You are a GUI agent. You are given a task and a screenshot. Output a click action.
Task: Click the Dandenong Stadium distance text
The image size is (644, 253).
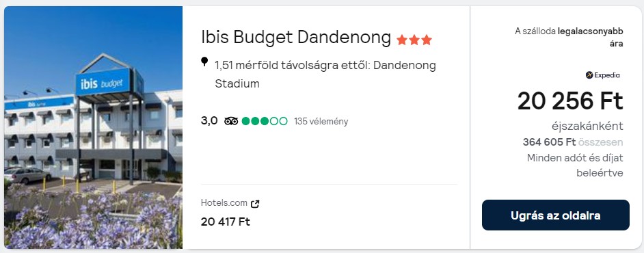coord(325,75)
